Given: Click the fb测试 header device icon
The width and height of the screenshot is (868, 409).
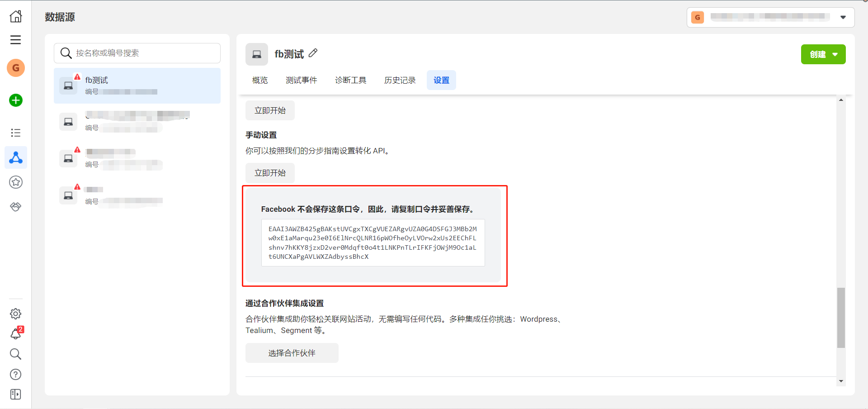Looking at the screenshot, I should 257,54.
